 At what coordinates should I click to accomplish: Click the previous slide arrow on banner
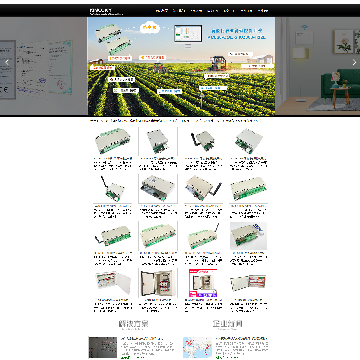click(x=7, y=62)
